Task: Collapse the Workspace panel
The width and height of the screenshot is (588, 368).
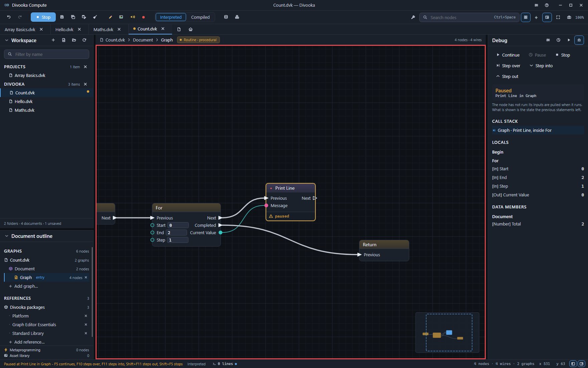Action: pos(7,40)
